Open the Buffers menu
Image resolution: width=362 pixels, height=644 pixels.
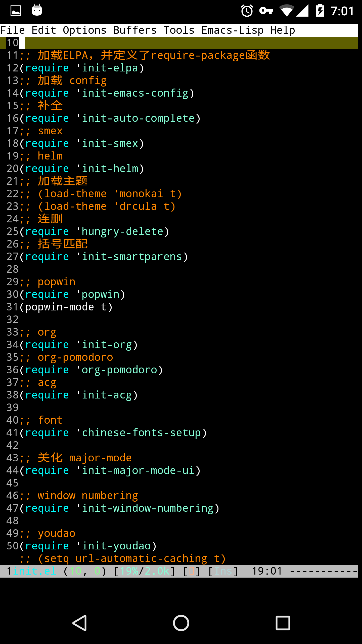coord(135,30)
